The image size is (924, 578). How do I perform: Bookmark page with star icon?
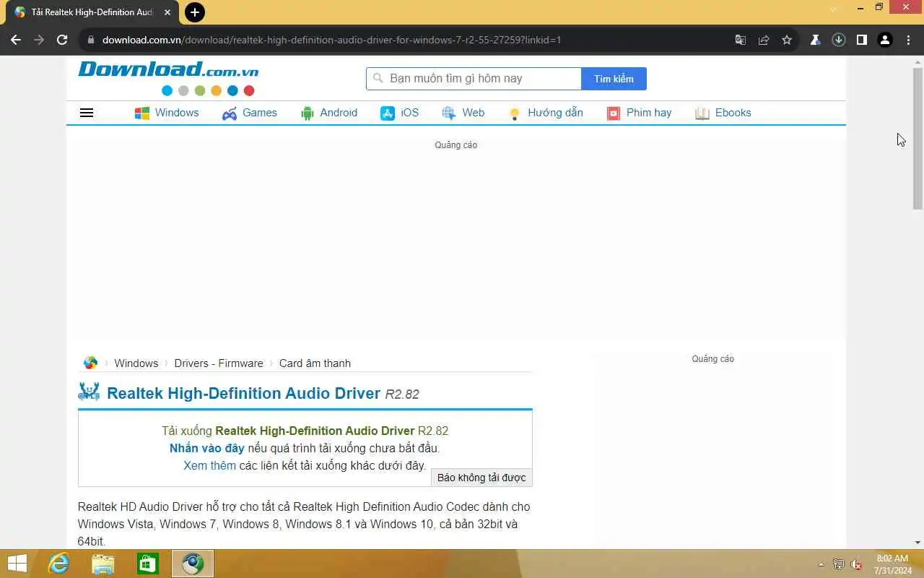point(787,40)
